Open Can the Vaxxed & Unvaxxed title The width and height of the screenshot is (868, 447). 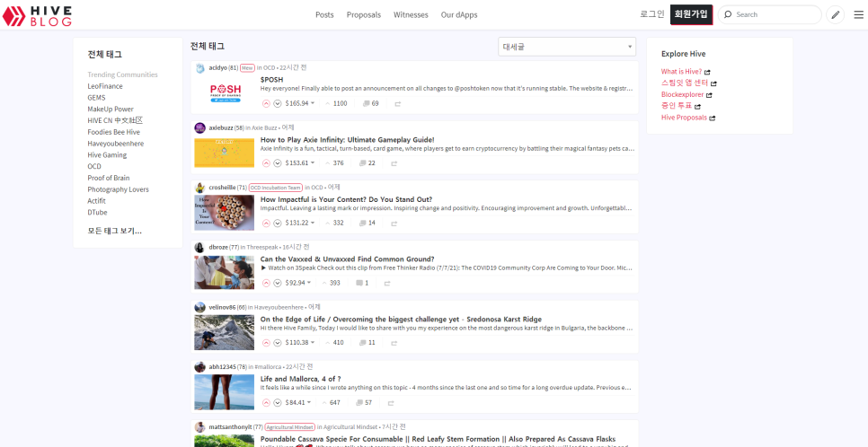347,259
